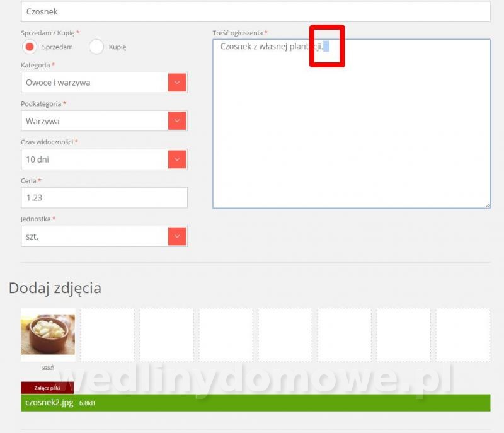Click the Podkategoria field label

click(x=41, y=104)
